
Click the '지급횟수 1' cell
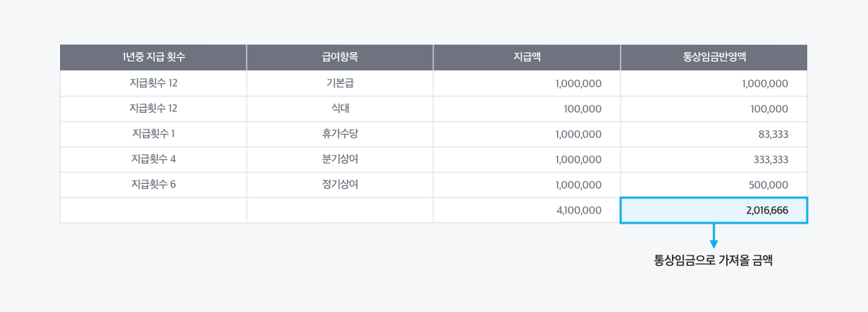(153, 134)
